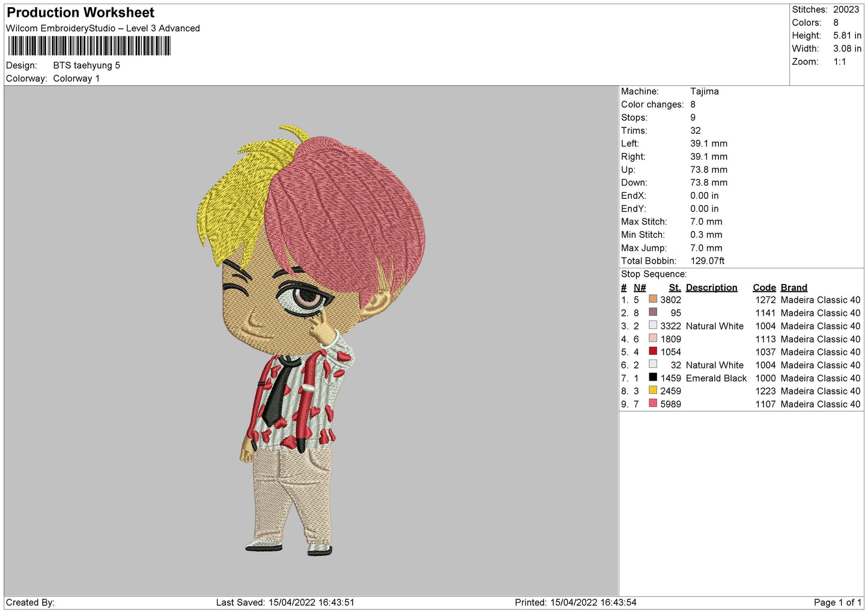Click the Total Bobbin value '129.07ft'
The height and width of the screenshot is (613, 868).
coord(708,261)
